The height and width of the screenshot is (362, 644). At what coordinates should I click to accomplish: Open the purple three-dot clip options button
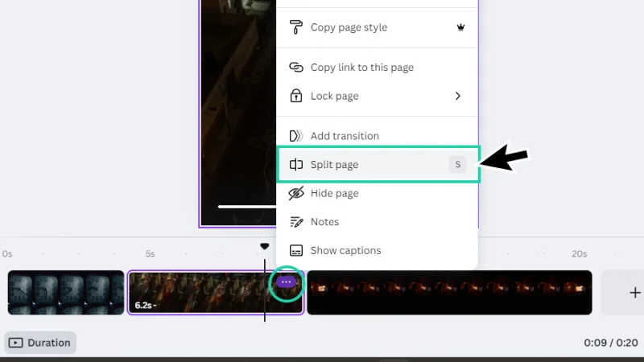pos(287,283)
